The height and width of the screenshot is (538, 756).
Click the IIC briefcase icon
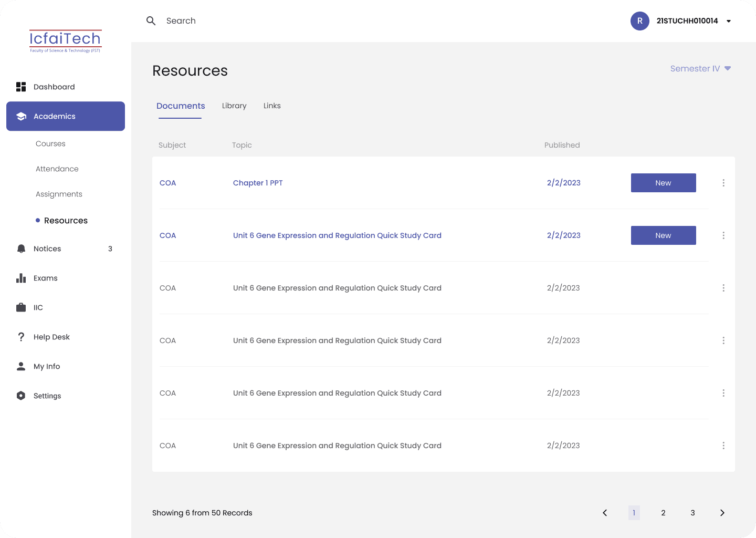[21, 307]
